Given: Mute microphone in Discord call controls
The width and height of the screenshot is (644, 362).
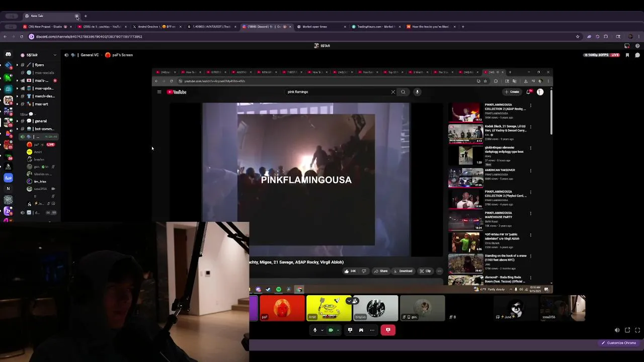Looking at the screenshot, I should pos(315,330).
